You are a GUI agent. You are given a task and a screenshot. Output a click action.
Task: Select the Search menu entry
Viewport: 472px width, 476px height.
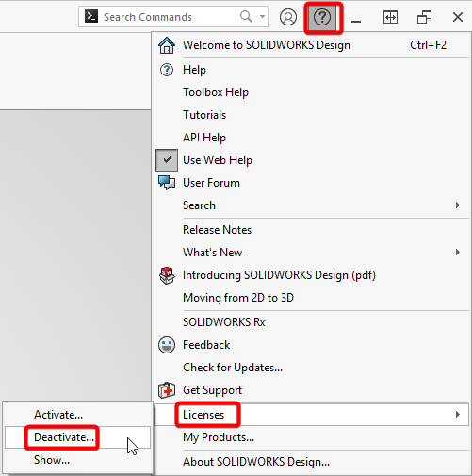click(x=199, y=205)
